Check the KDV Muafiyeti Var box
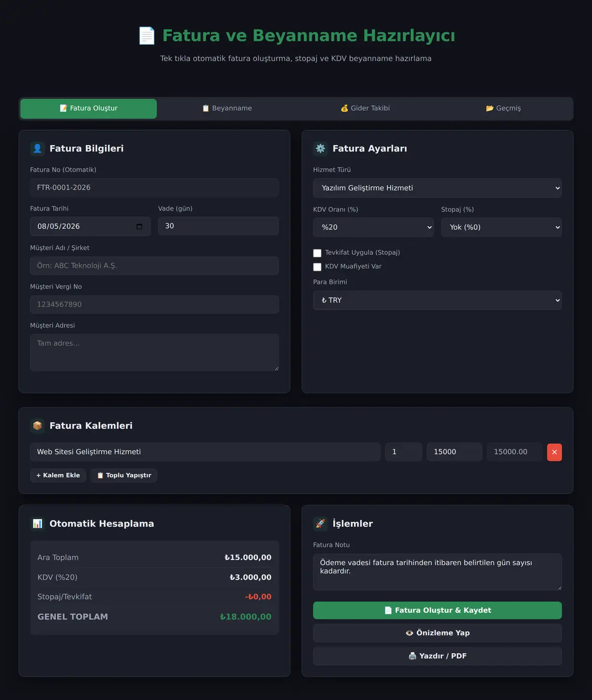The width and height of the screenshot is (592, 700). (x=317, y=267)
